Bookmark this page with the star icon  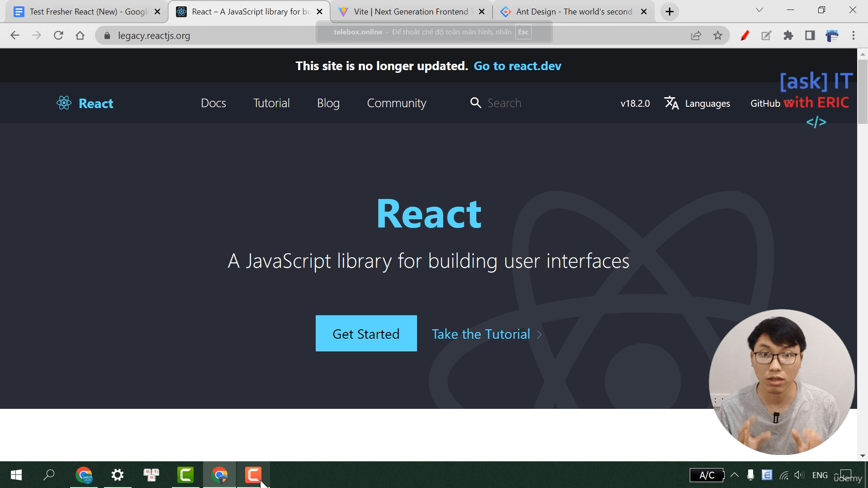coord(718,35)
